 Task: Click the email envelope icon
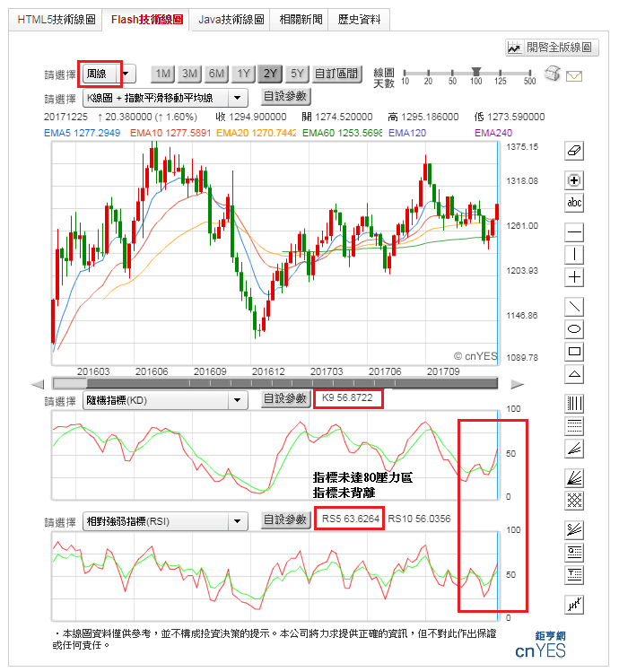tap(573, 76)
